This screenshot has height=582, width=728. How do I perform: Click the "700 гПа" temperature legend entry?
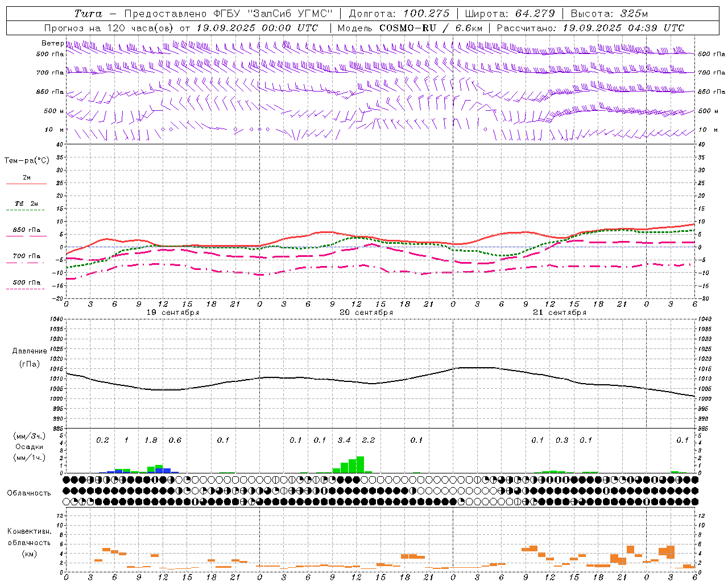pyautogui.click(x=26, y=256)
